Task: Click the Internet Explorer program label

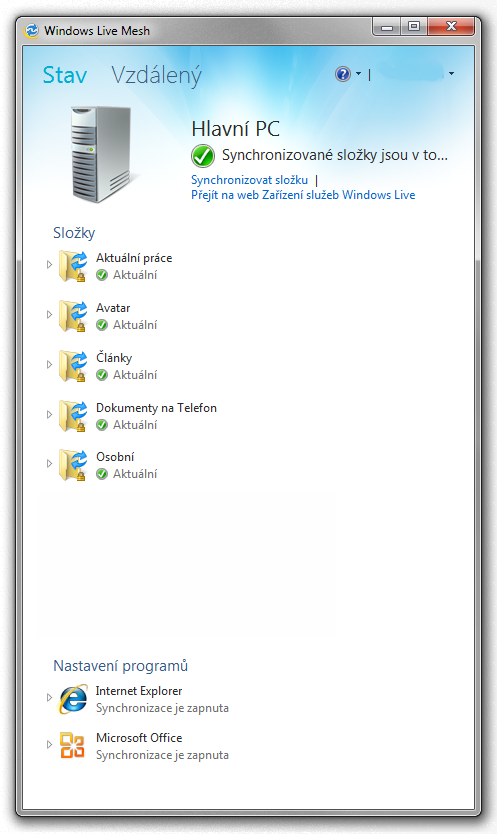Action: [139, 691]
